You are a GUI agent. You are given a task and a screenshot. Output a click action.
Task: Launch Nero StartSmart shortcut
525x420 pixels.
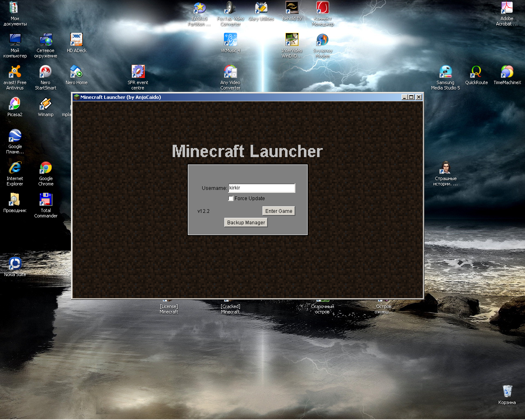click(x=46, y=78)
